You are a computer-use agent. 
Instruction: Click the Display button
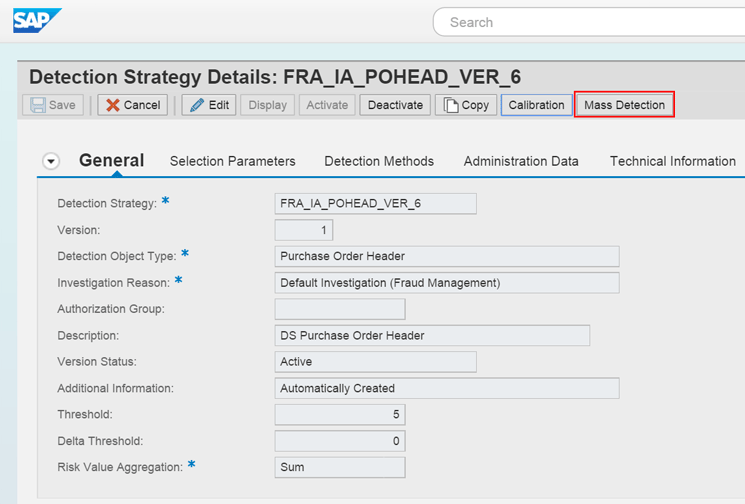(x=267, y=105)
